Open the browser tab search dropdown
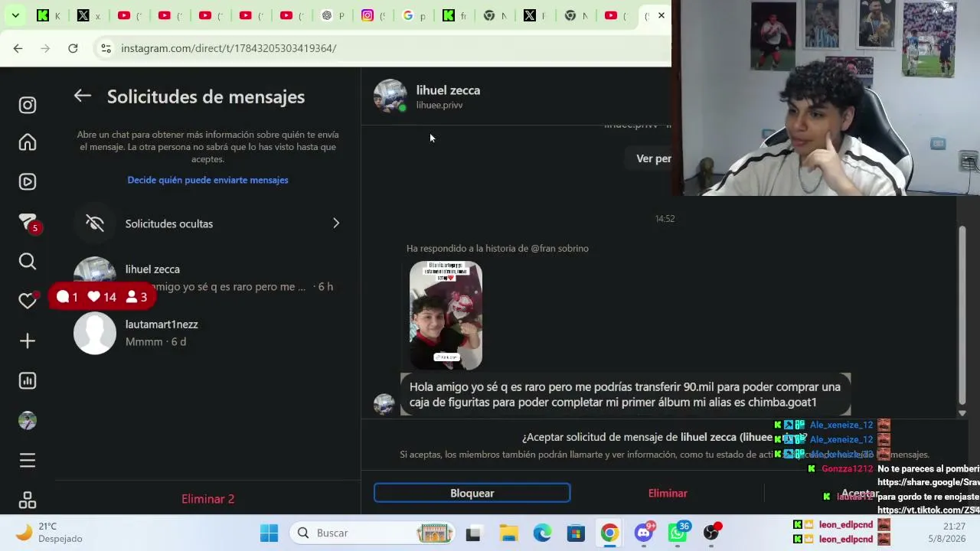The height and width of the screenshot is (551, 980). (15, 15)
